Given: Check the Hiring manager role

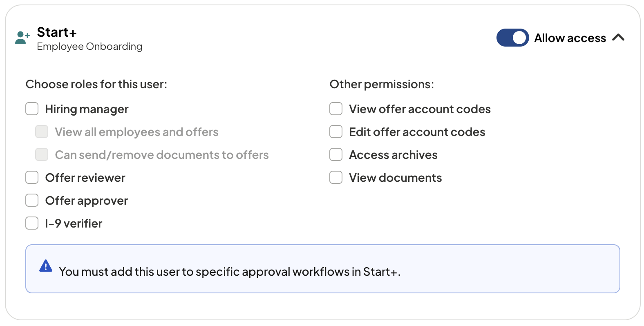Looking at the screenshot, I should click(x=32, y=109).
